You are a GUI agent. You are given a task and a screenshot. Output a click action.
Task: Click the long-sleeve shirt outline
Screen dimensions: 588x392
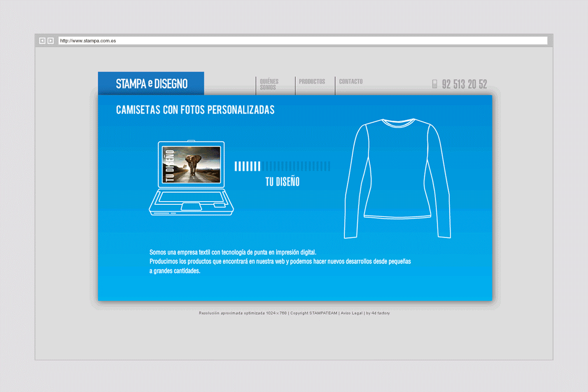pyautogui.click(x=398, y=178)
